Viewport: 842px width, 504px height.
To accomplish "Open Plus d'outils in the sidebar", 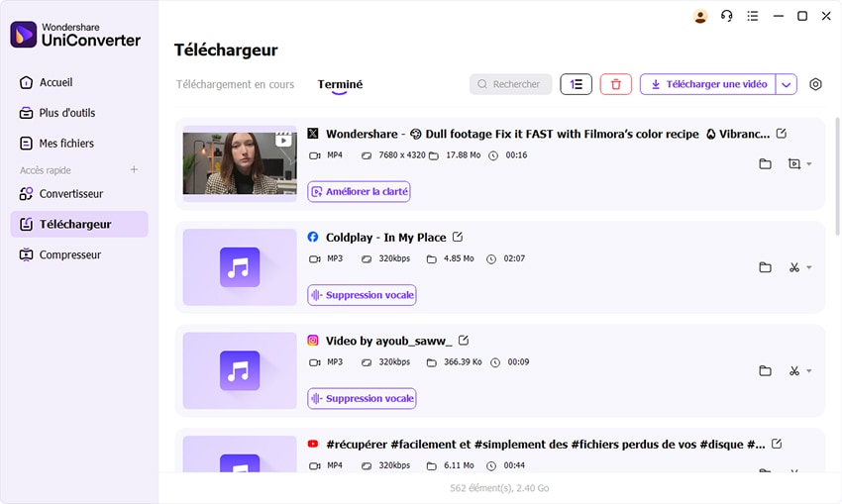I will [x=79, y=113].
